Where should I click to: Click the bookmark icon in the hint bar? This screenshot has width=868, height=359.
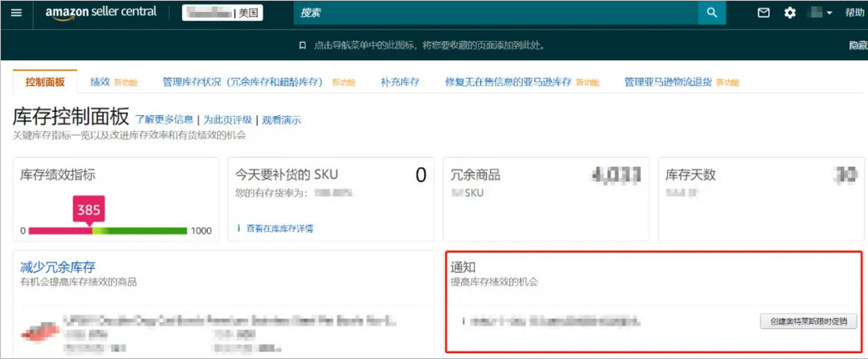click(x=301, y=45)
